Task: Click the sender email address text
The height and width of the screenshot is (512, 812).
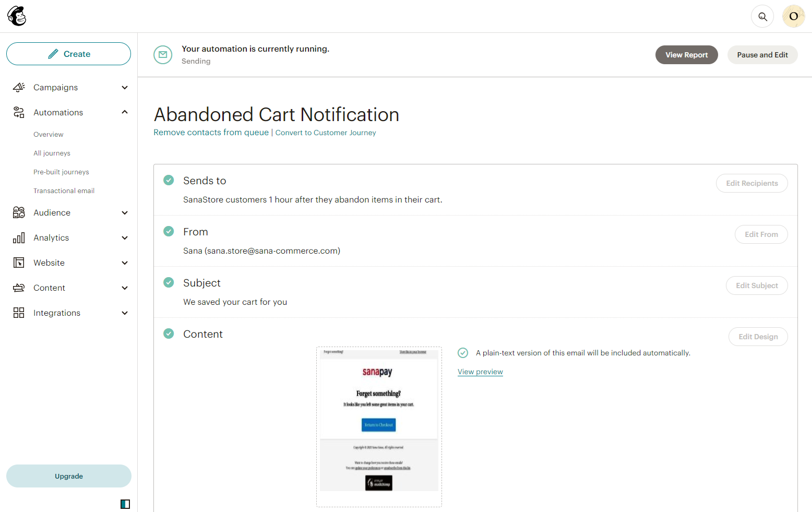Action: pos(272,251)
